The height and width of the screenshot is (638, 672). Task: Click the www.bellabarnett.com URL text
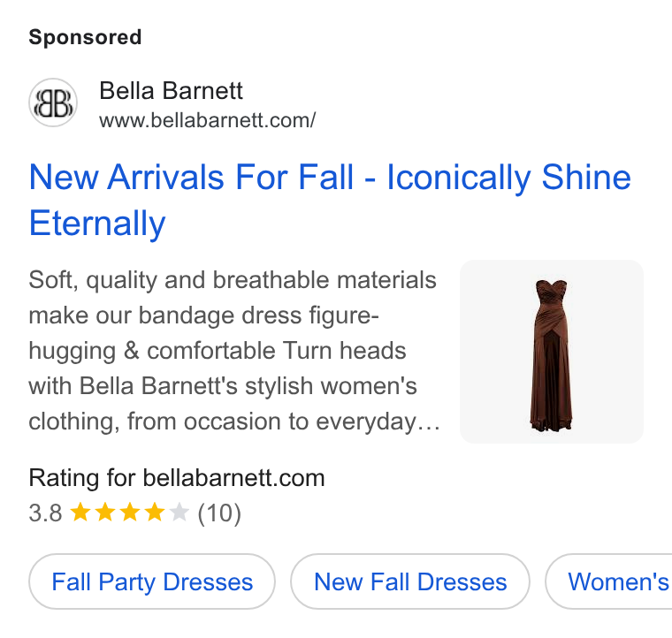tap(208, 120)
